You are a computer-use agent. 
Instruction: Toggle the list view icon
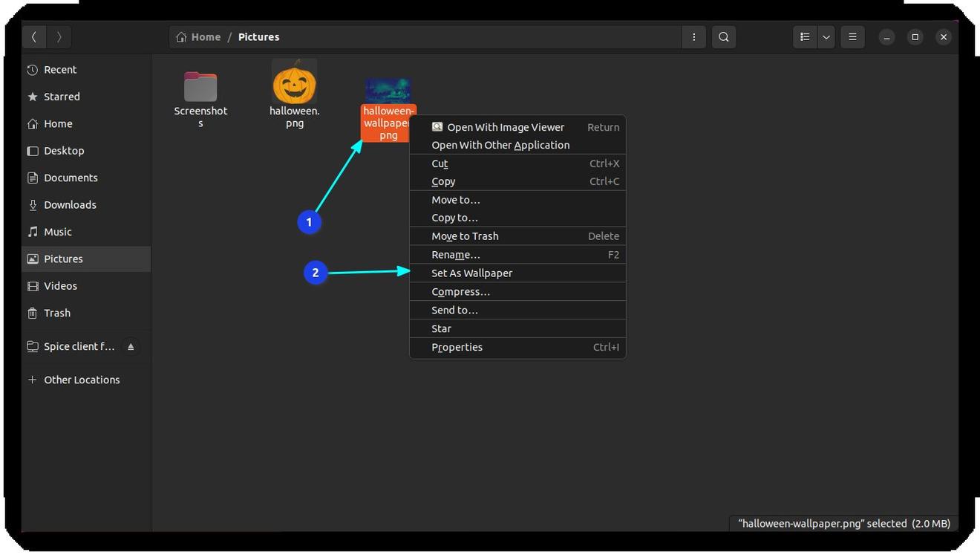[805, 37]
